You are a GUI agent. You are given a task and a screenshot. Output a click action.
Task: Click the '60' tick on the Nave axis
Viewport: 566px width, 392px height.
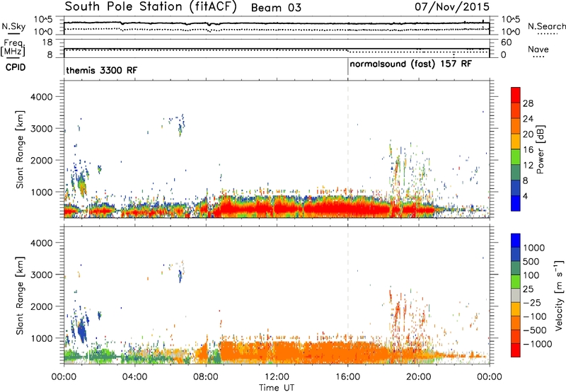[506, 42]
